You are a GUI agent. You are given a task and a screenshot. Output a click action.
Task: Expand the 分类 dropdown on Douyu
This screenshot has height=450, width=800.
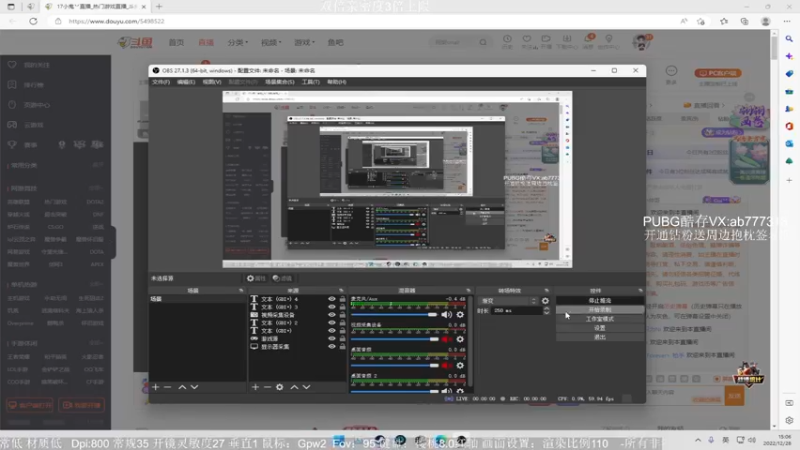tap(238, 42)
